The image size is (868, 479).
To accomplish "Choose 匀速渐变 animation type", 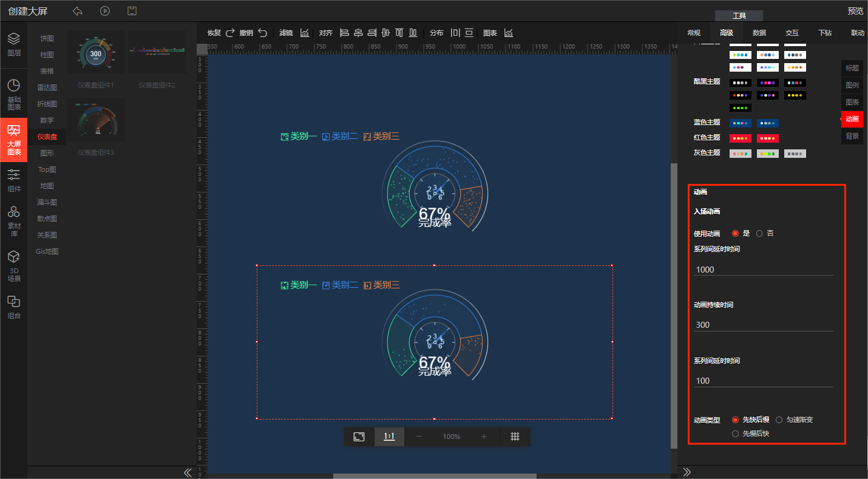I will 779,420.
